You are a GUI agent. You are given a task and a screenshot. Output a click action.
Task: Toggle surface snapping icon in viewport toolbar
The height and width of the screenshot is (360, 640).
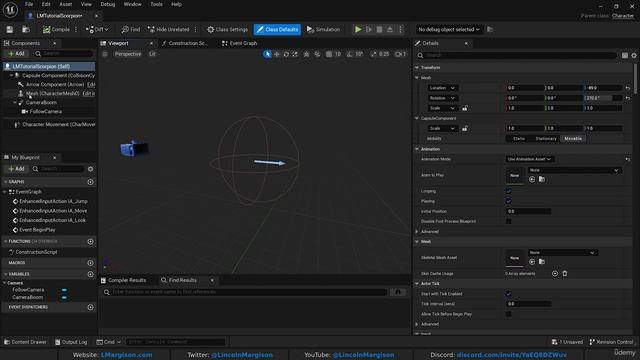click(317, 54)
